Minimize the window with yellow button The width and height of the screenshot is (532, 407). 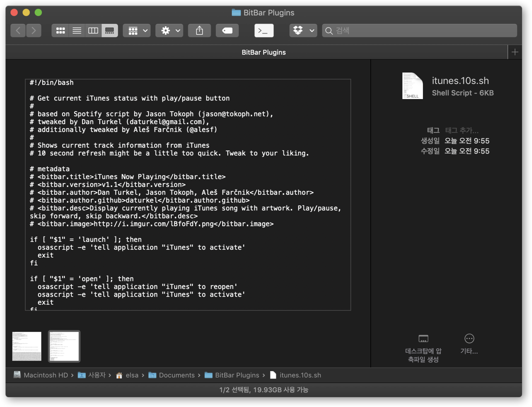[26, 12]
